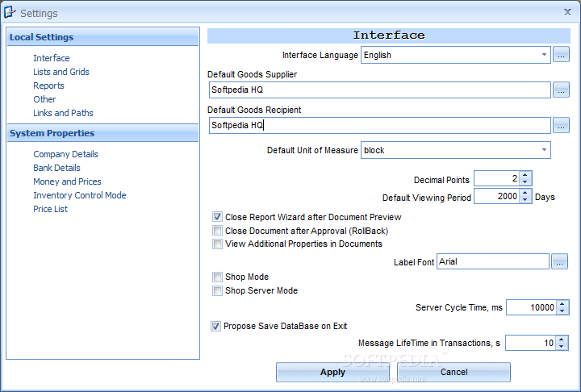This screenshot has width=581, height=392.
Task: Enable the Shop Mode checkbox
Action: coord(217,277)
